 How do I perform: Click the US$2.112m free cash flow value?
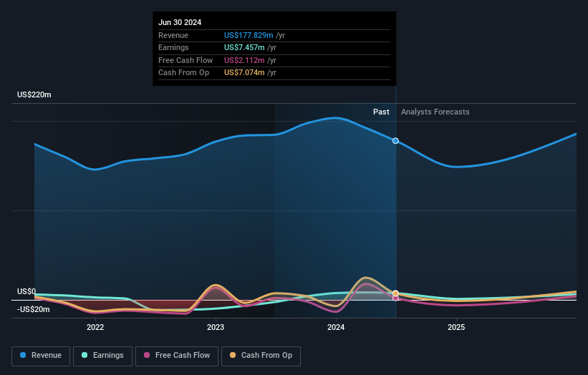(x=244, y=60)
